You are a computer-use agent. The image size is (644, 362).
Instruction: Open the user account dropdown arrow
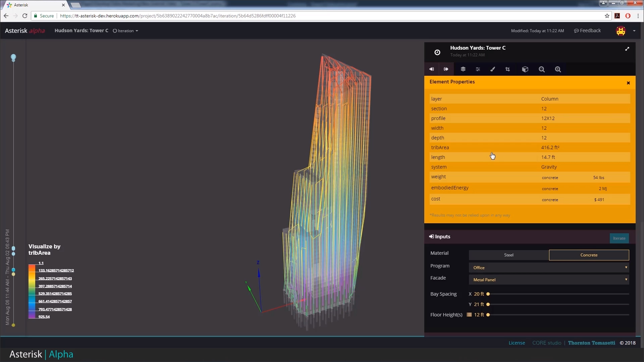[x=634, y=31]
